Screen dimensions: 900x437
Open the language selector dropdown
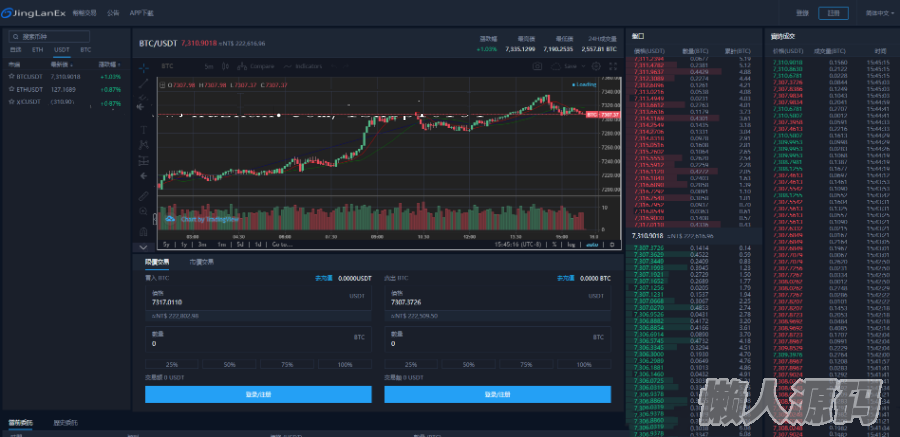(878, 13)
